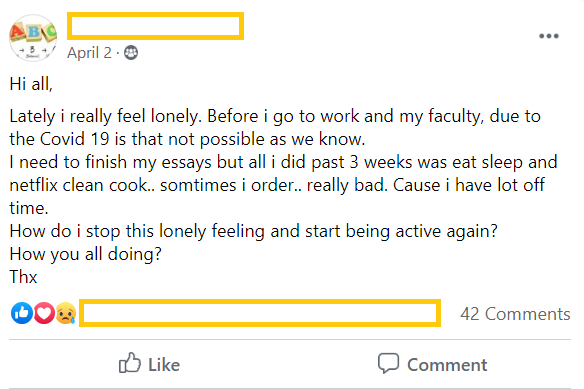
Task: Click the "Hi all," greeting line
Action: [x=31, y=84]
